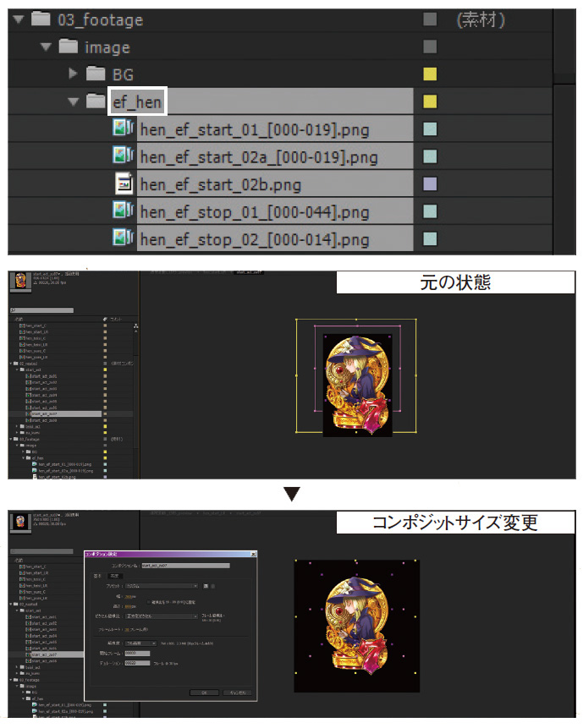The width and height of the screenshot is (583, 728).
Task: Select hen_ef_stop_01_[000-044].png footage row
Action: (275, 211)
